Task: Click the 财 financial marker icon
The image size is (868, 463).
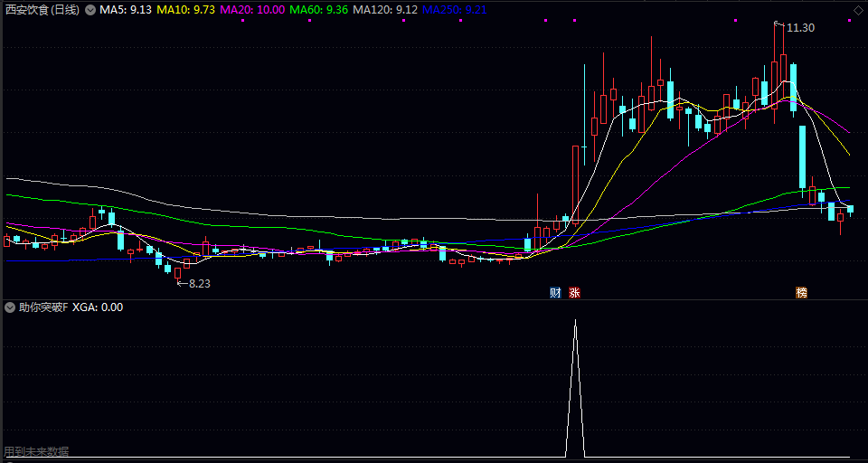Action: click(555, 293)
